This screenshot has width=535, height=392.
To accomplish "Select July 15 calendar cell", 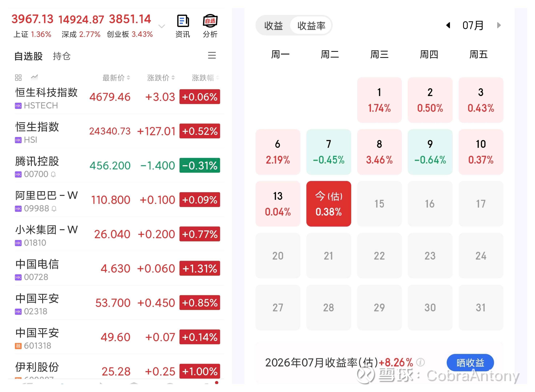I will [379, 204].
